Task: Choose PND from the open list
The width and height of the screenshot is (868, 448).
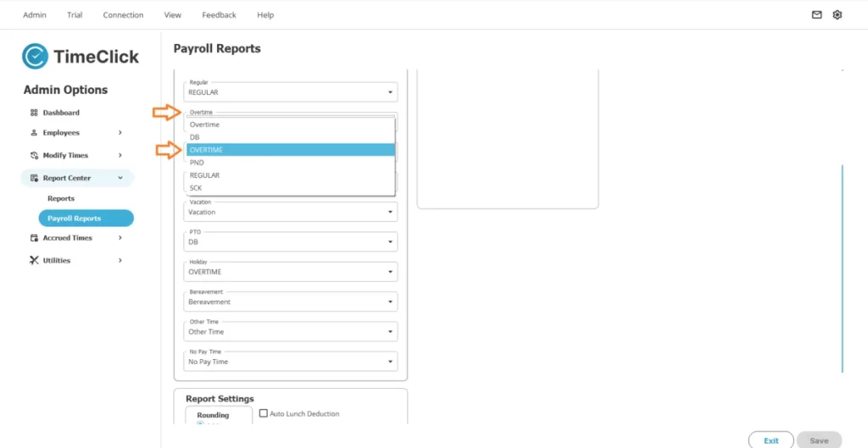Action: pyautogui.click(x=290, y=163)
